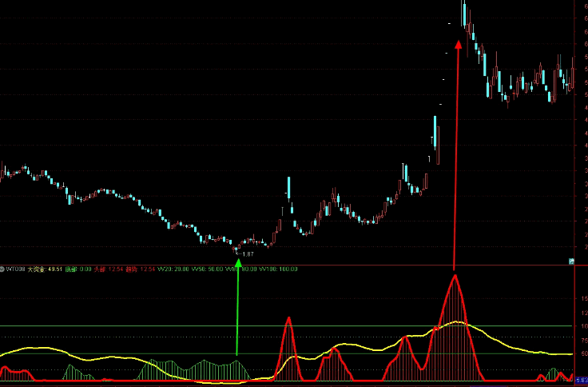This screenshot has width=588, height=387.
Task: Click the yellow 大资金: 49.51 value
Action: (45, 269)
